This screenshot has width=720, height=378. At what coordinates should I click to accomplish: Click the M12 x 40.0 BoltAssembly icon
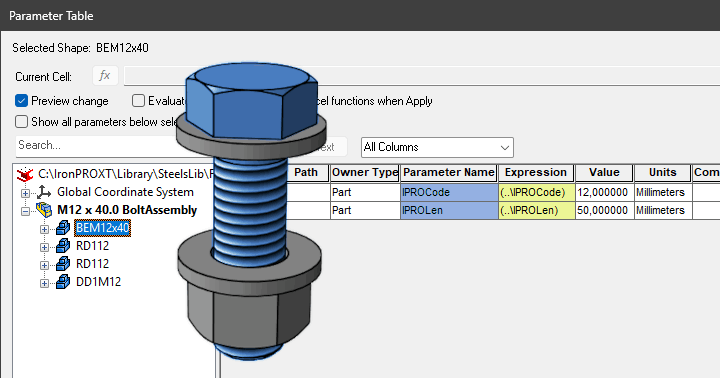point(44,210)
